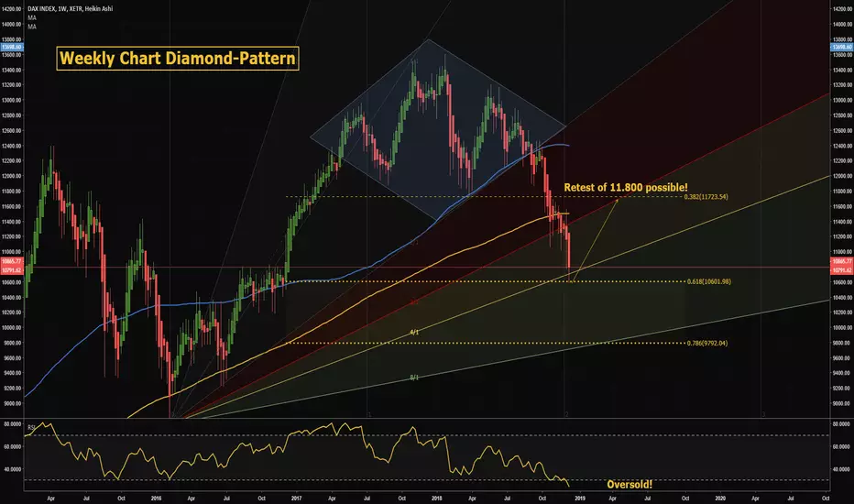Click 60.0000 on the right RSI scale
Viewport: 854px width, 504px height.
pyautogui.click(x=841, y=447)
